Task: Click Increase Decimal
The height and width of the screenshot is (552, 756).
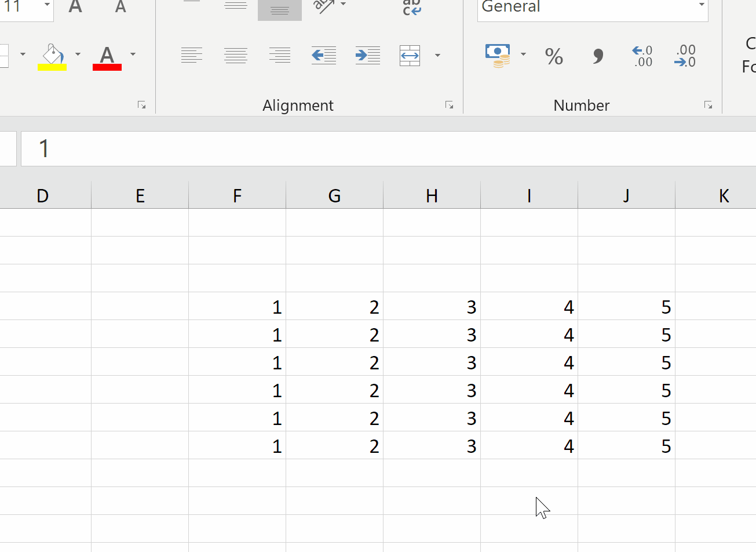Action: click(x=641, y=55)
